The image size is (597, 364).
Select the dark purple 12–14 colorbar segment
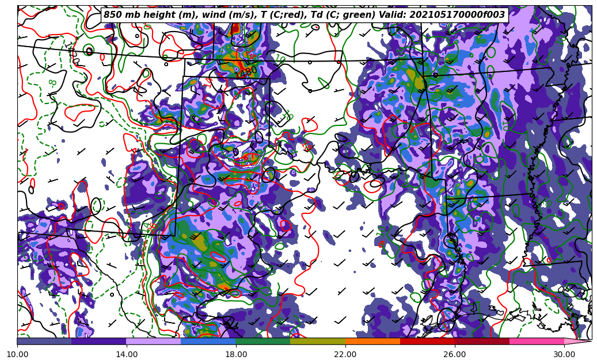pyautogui.click(x=100, y=341)
